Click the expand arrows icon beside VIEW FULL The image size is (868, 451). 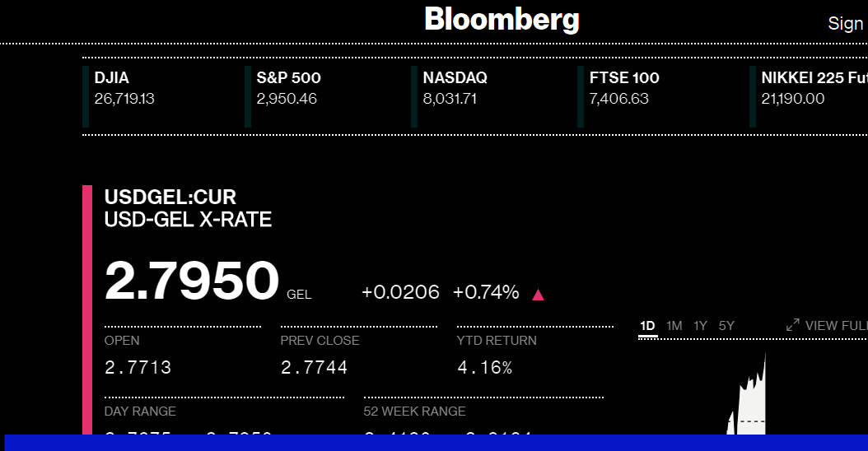[x=793, y=326]
